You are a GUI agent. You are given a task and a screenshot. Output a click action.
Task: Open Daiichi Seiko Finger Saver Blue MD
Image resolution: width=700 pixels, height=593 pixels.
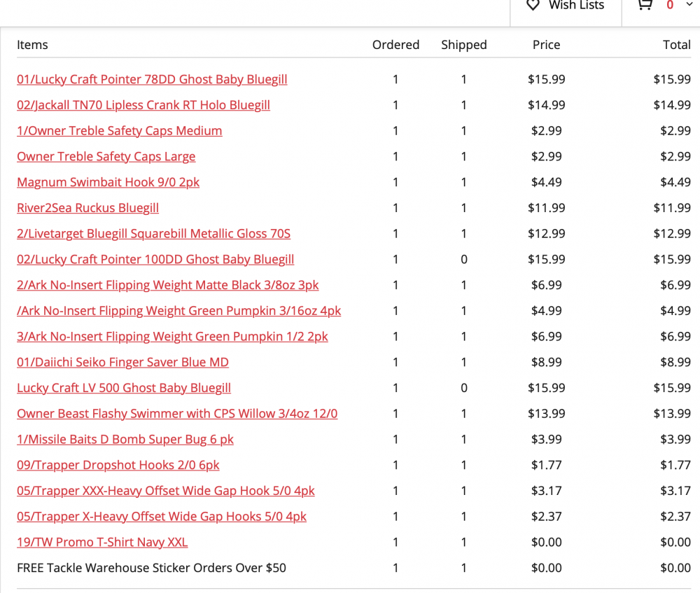tap(122, 363)
